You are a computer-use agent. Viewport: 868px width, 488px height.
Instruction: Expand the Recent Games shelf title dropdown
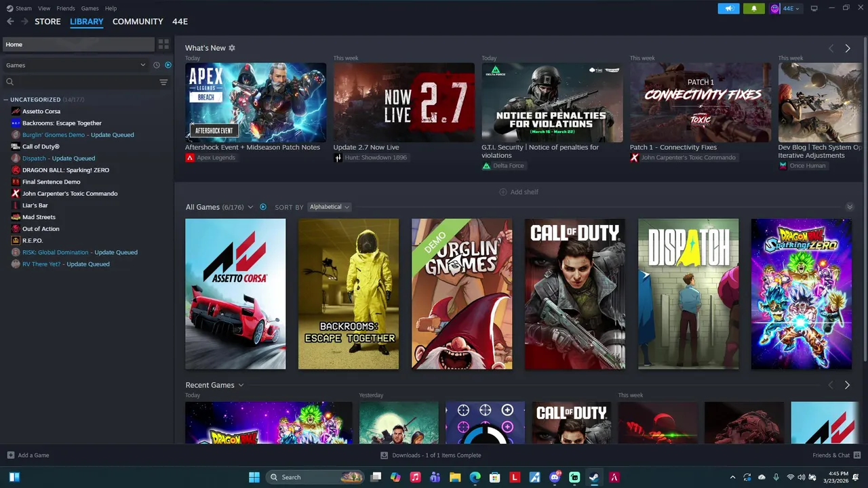coord(241,385)
